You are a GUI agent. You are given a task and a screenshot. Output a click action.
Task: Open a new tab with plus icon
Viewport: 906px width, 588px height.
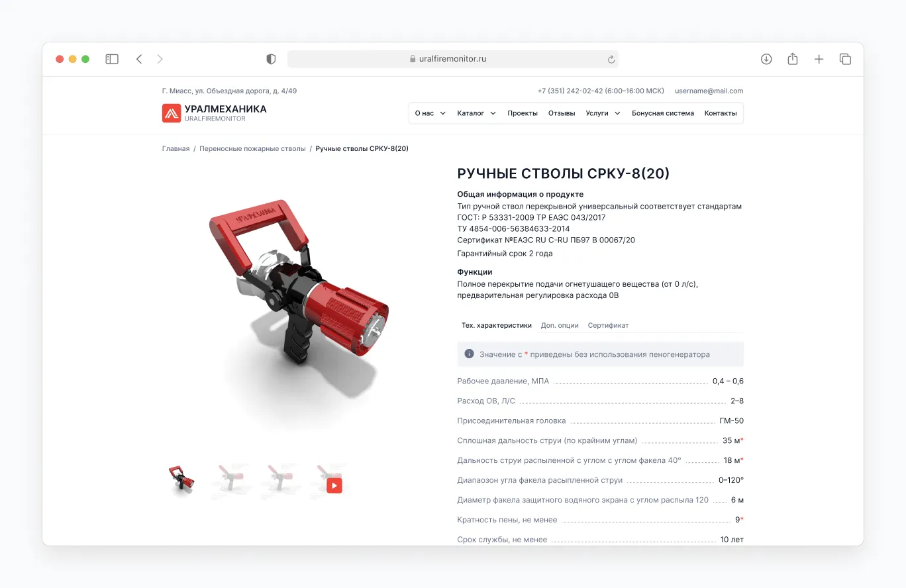click(x=819, y=59)
